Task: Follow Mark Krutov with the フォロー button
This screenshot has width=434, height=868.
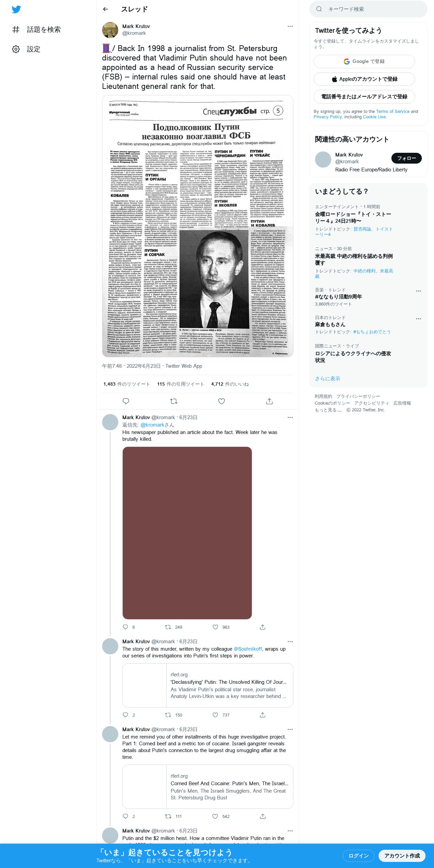Action: tap(407, 158)
